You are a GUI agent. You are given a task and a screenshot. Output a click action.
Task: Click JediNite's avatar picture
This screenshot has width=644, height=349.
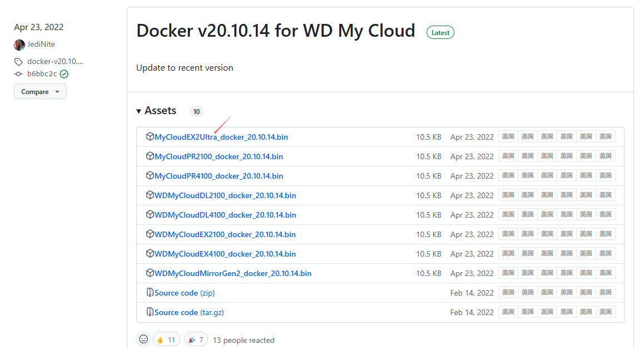point(19,45)
